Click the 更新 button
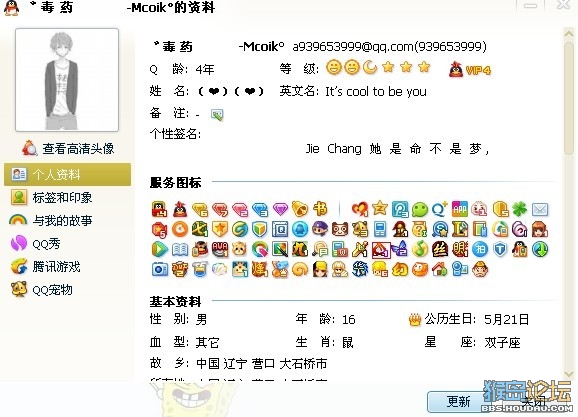The width and height of the screenshot is (578, 417). tap(458, 401)
